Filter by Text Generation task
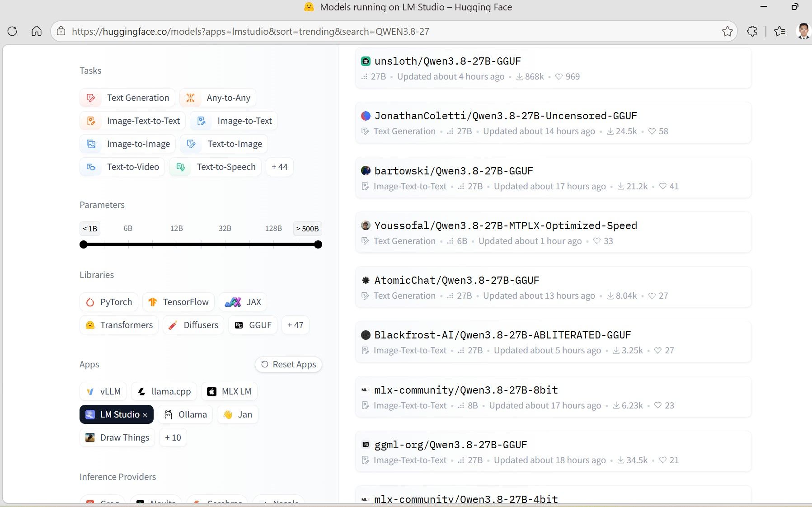This screenshot has width=812, height=507. coord(127,98)
